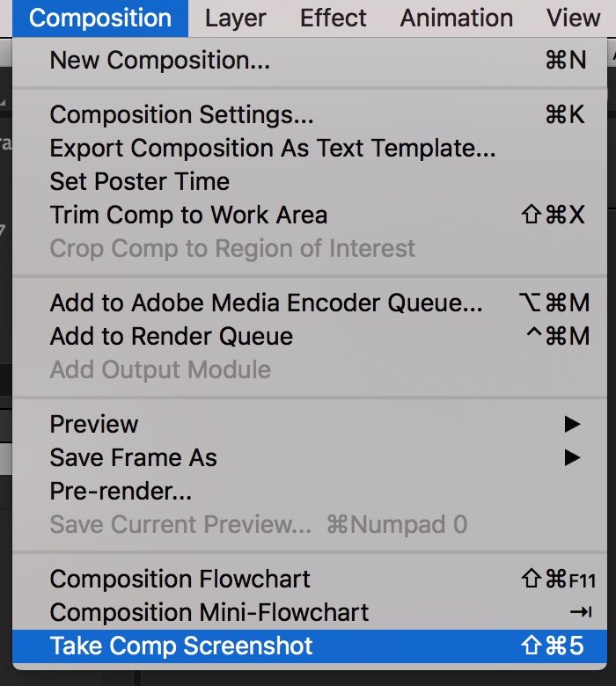The height and width of the screenshot is (686, 616).
Task: Click Set Poster Time
Action: coord(139,181)
